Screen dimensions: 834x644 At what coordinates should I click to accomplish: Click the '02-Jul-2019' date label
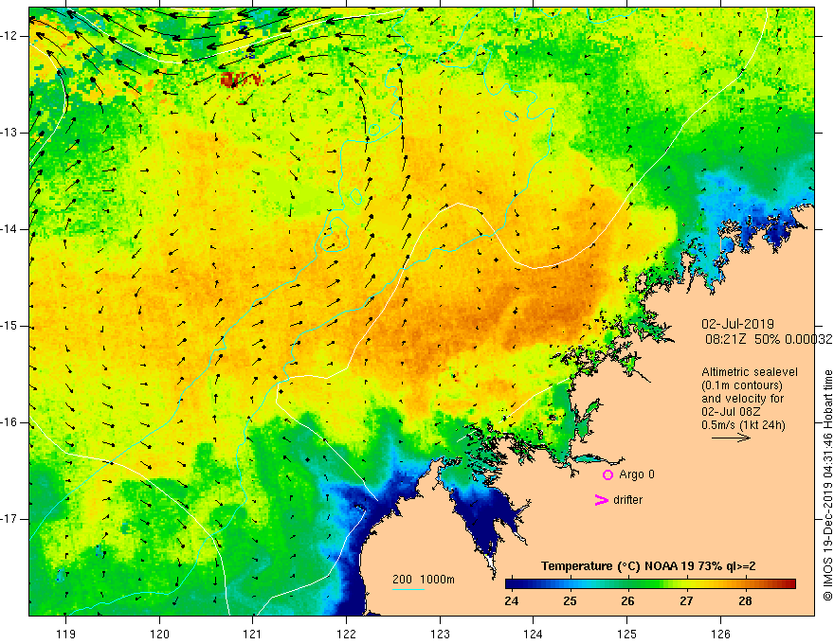click(737, 324)
